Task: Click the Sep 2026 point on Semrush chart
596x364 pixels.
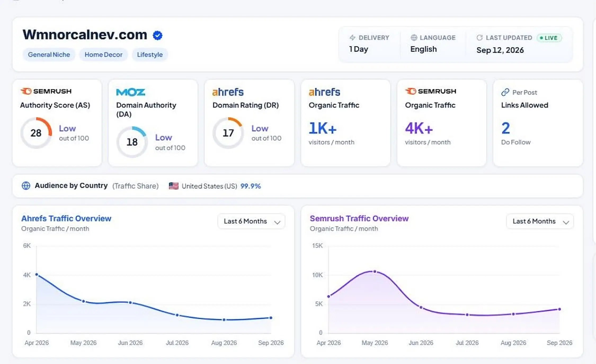Action: pos(559,309)
